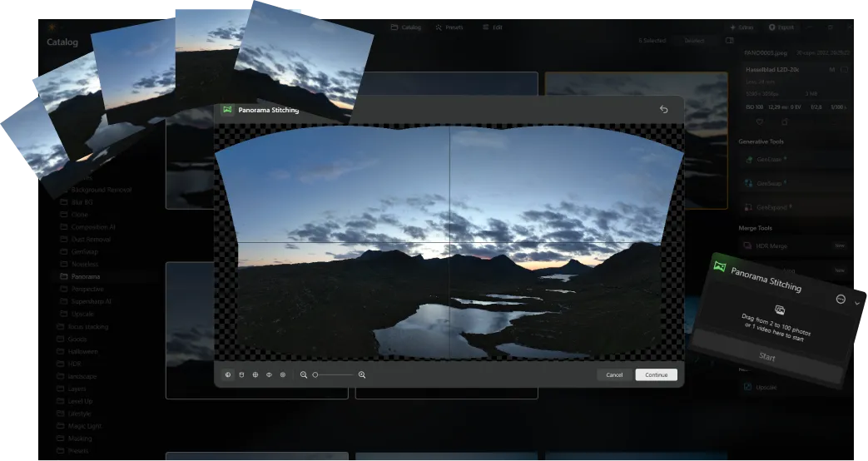Pick the lens-shaped projection icon

pyautogui.click(x=269, y=374)
